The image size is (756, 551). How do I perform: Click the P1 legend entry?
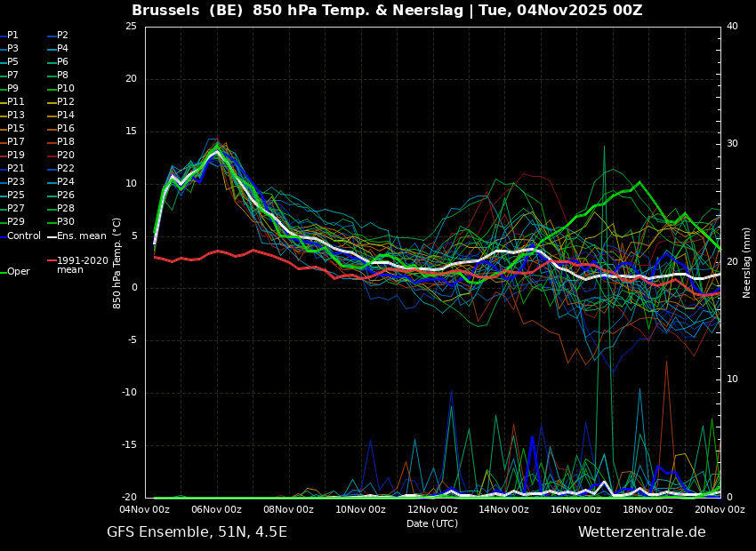tap(12, 36)
